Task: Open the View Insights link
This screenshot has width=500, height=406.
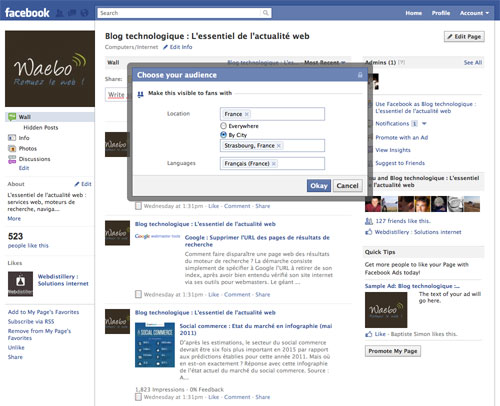Action: 393,150
